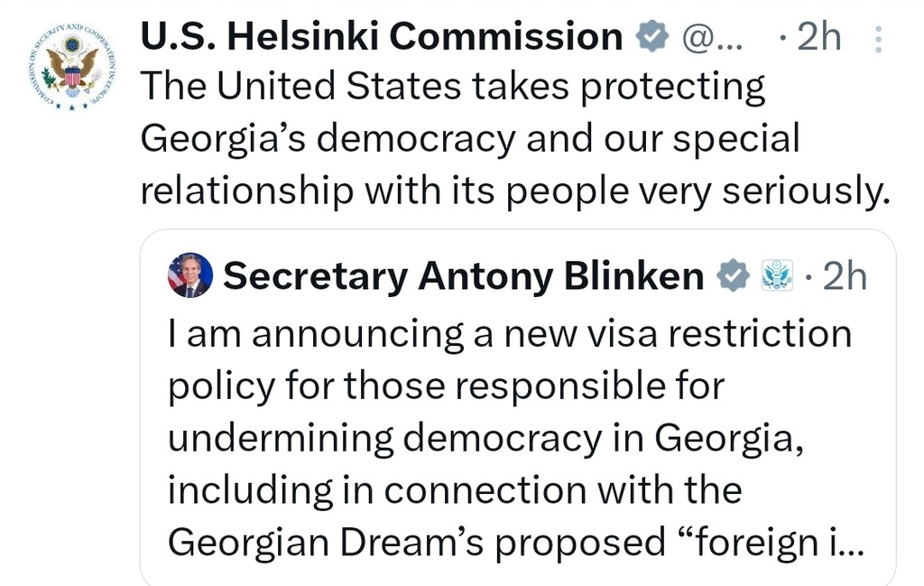Image resolution: width=924 pixels, height=586 pixels.
Task: Click "relationship with its people very seriously" line
Action: (x=514, y=191)
